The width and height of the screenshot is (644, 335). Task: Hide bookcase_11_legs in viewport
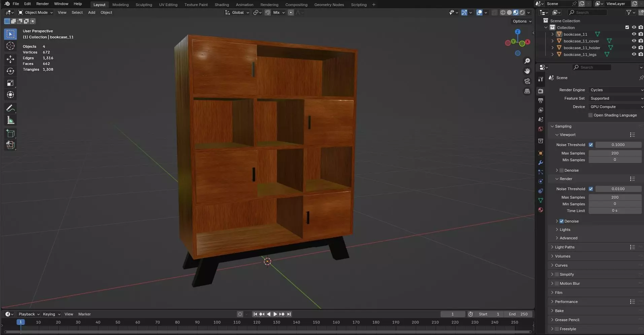pyautogui.click(x=634, y=54)
